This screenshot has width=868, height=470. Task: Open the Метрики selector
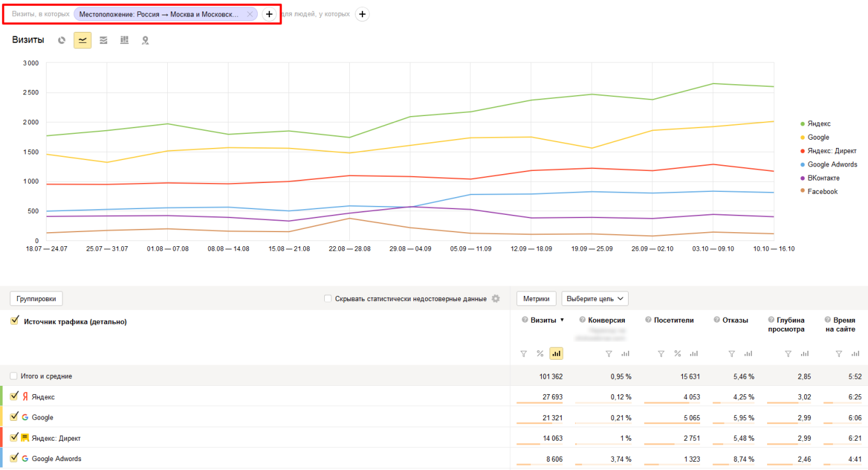coord(536,298)
